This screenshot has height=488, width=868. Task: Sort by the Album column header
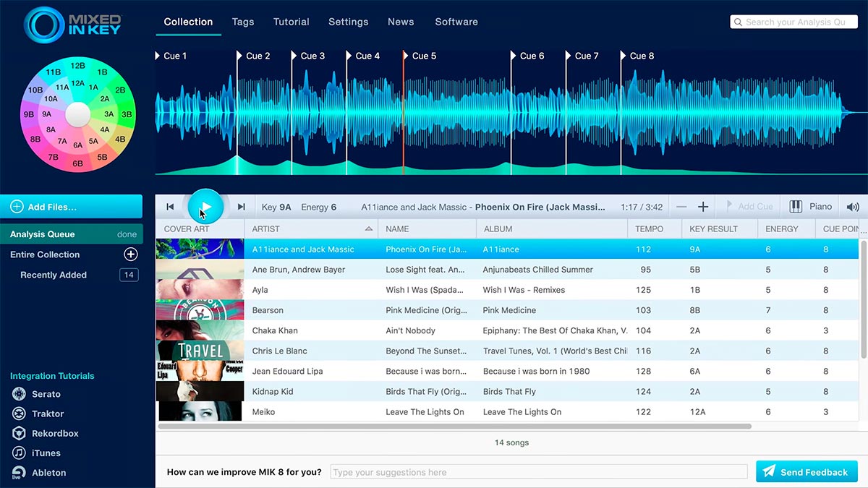(x=551, y=228)
